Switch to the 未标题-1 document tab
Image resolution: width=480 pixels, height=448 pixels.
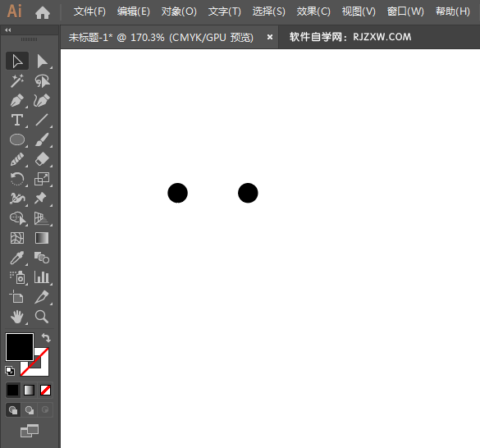point(161,38)
